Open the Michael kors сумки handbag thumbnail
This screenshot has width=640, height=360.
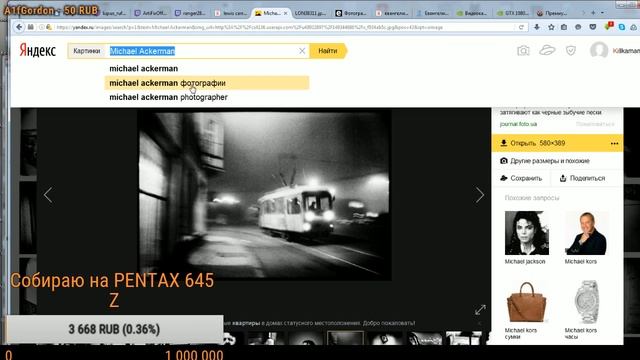coord(527,302)
